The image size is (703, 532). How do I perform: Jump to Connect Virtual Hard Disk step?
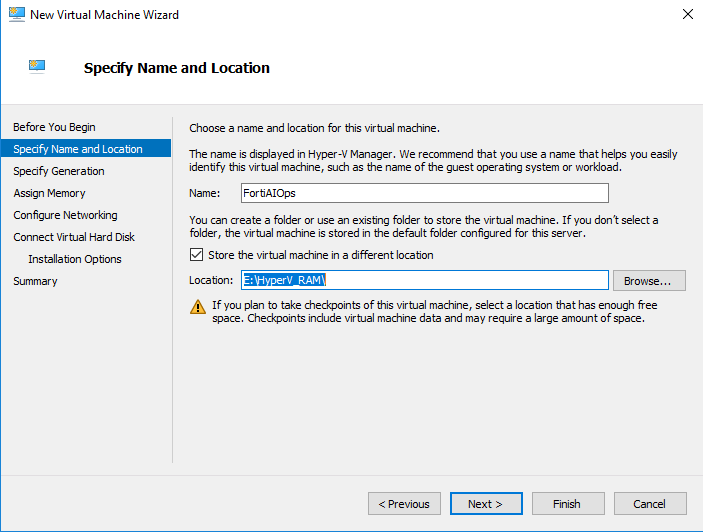pyautogui.click(x=74, y=237)
